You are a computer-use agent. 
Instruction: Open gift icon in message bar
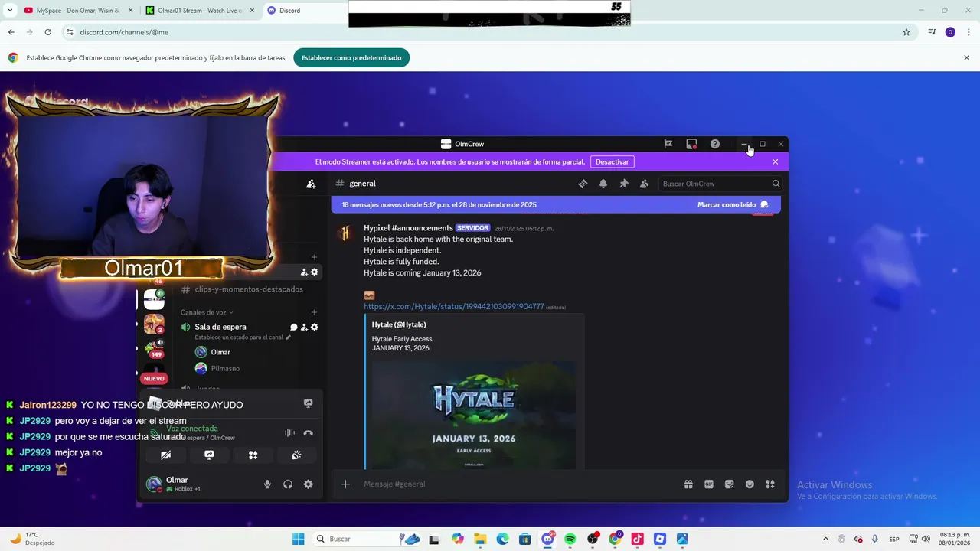coord(688,484)
